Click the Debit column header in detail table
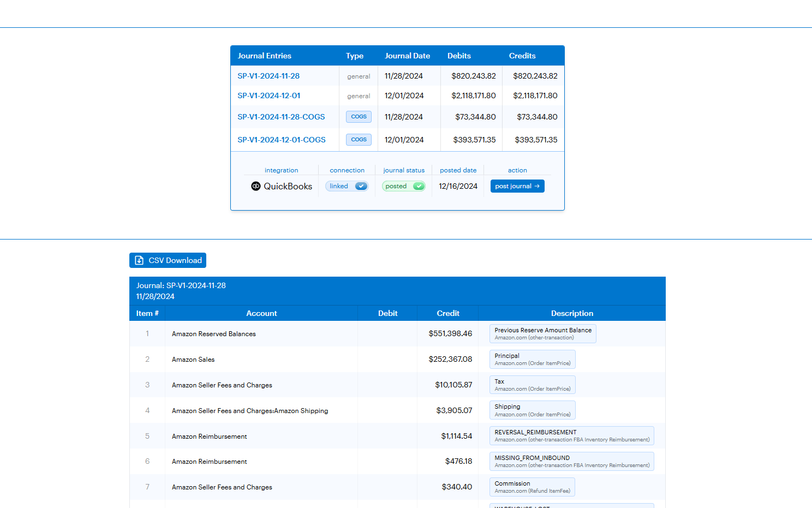 [387, 313]
